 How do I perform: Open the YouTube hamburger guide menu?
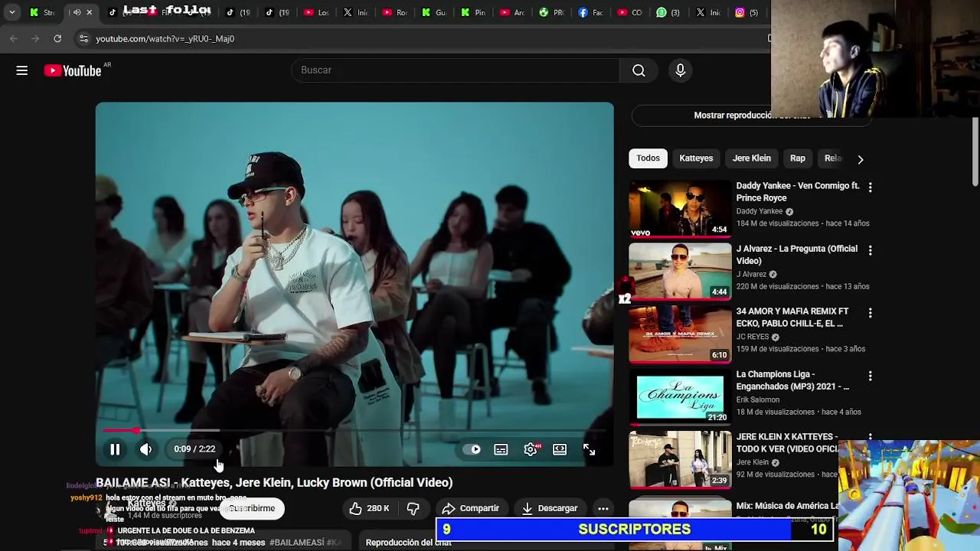click(22, 70)
